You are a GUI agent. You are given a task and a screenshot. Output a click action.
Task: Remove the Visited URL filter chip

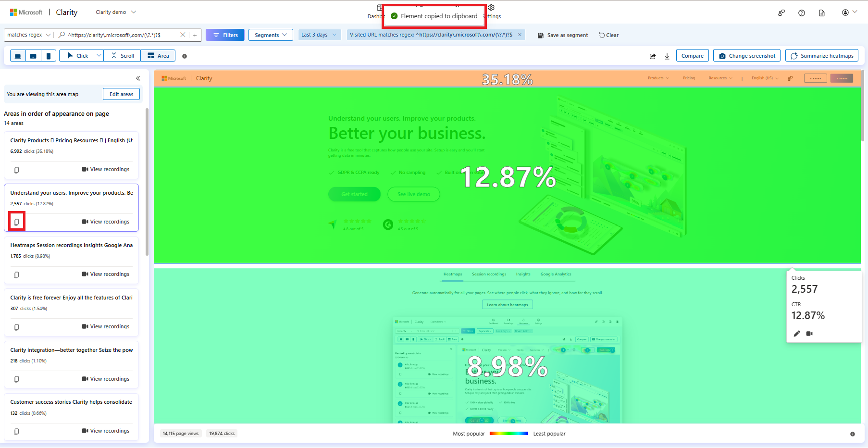520,35
